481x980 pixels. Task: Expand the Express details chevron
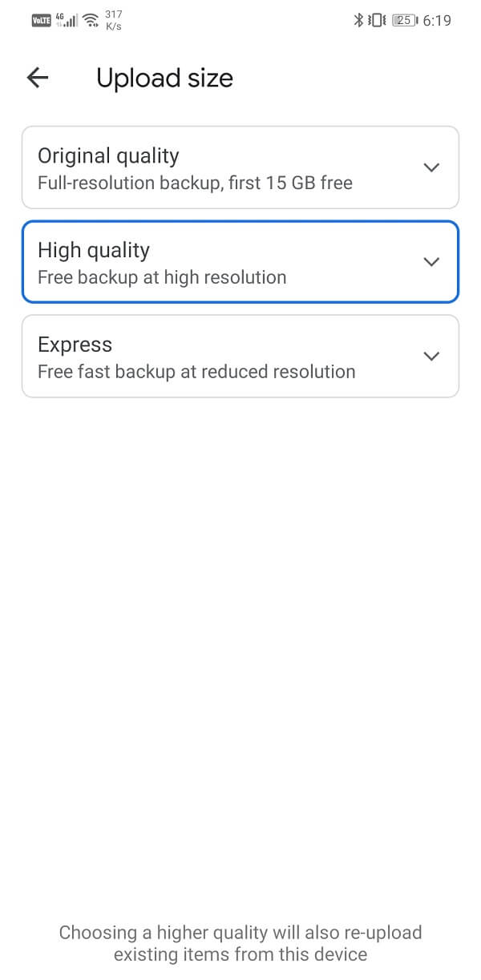click(x=431, y=357)
